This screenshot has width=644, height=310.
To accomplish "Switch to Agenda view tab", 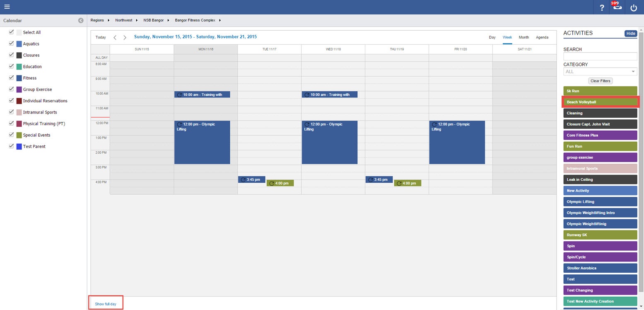I will click(542, 37).
